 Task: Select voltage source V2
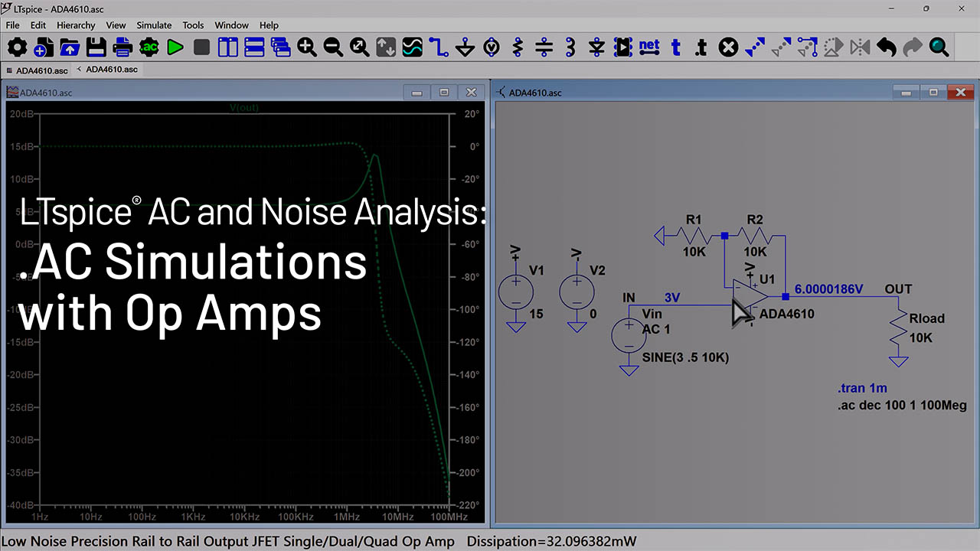577,292
